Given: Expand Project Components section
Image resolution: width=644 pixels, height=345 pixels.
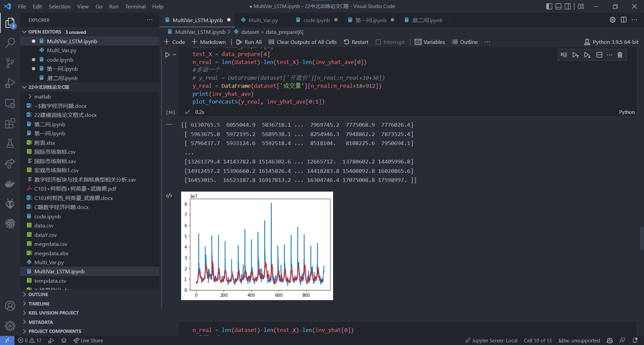Looking at the screenshot, I should (55, 331).
